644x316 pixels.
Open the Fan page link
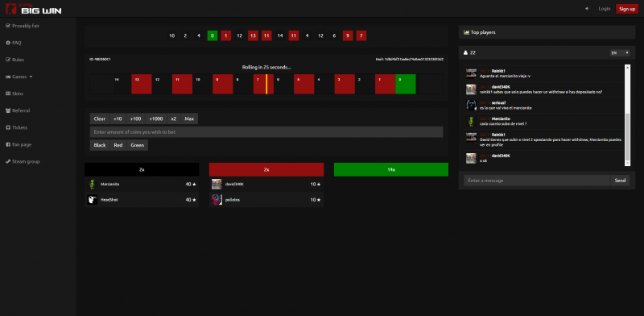pyautogui.click(x=19, y=145)
